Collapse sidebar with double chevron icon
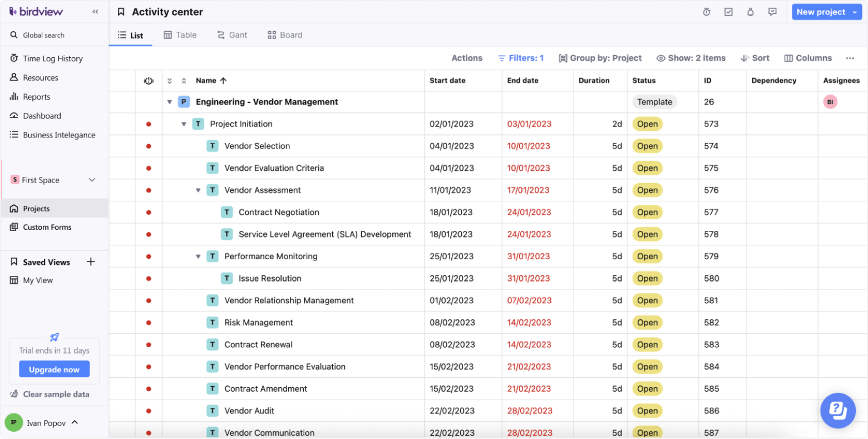The width and height of the screenshot is (868, 439). [x=95, y=12]
